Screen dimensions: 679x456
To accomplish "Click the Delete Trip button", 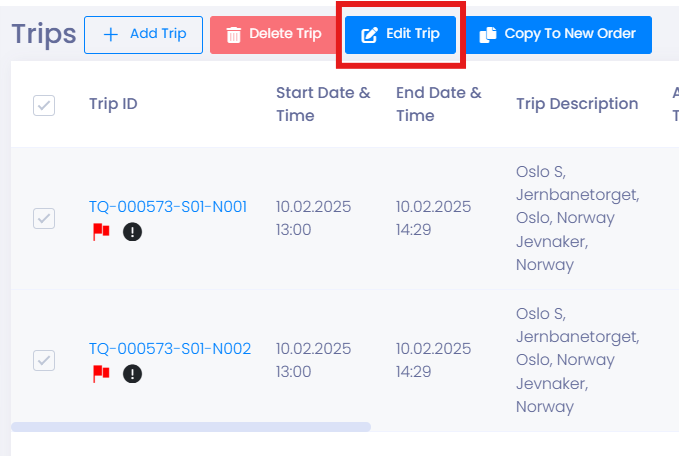I will coord(274,35).
